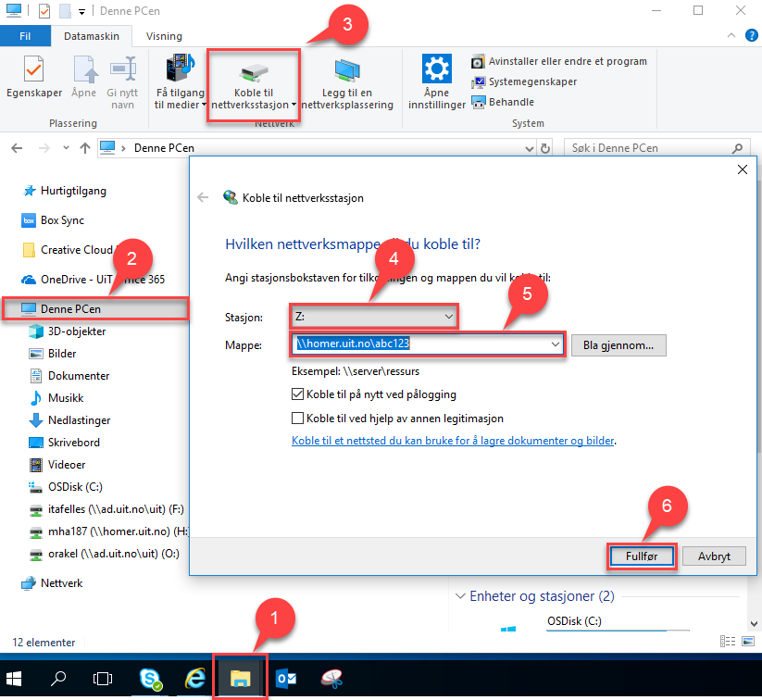The height and width of the screenshot is (700, 762).
Task: Open the Koble til et nettsted link
Action: click(453, 441)
